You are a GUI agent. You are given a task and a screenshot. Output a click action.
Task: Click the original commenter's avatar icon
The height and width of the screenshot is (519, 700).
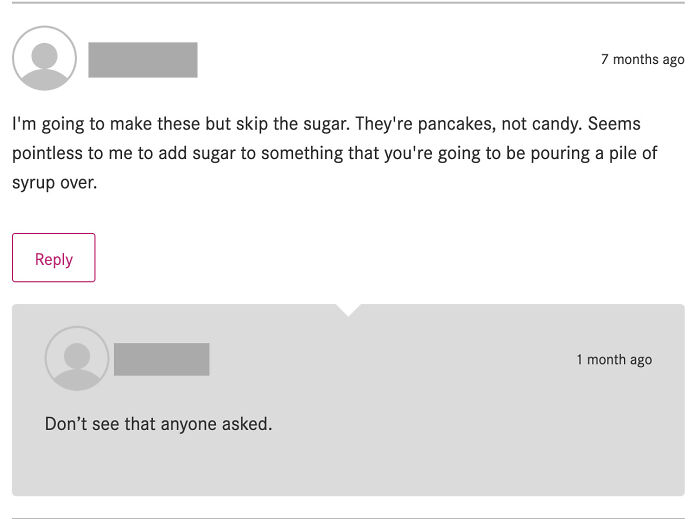[x=44, y=59]
